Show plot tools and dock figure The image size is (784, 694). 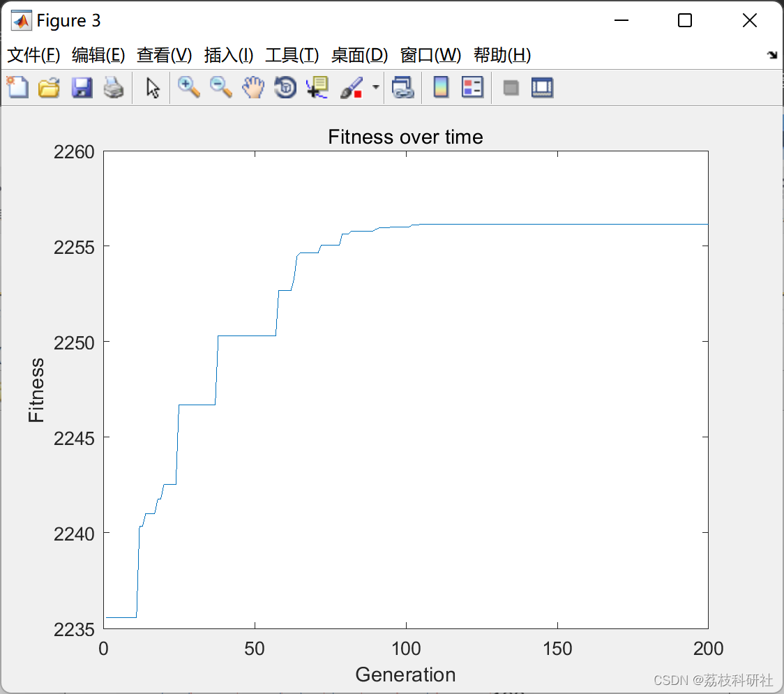(x=542, y=88)
